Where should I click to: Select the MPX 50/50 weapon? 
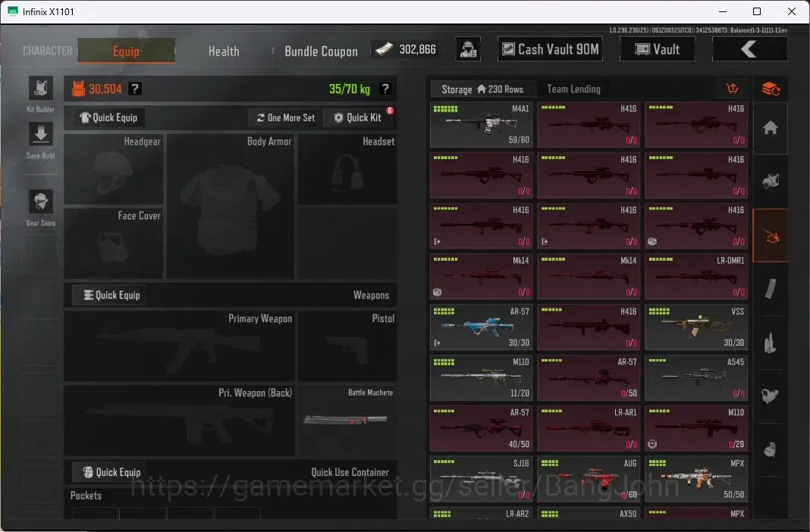pyautogui.click(x=695, y=479)
